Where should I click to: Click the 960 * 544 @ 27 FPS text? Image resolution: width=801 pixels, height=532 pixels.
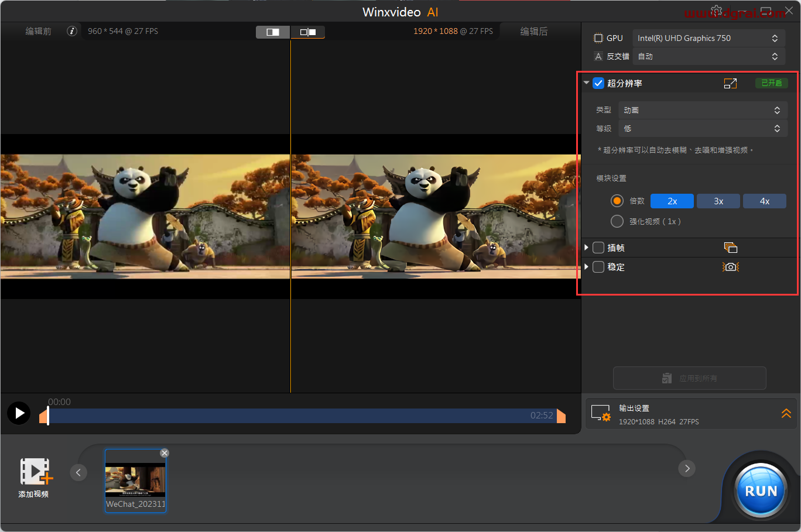tap(123, 31)
